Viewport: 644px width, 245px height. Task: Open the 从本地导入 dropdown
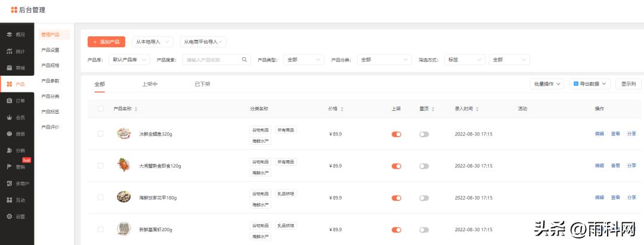coord(152,42)
